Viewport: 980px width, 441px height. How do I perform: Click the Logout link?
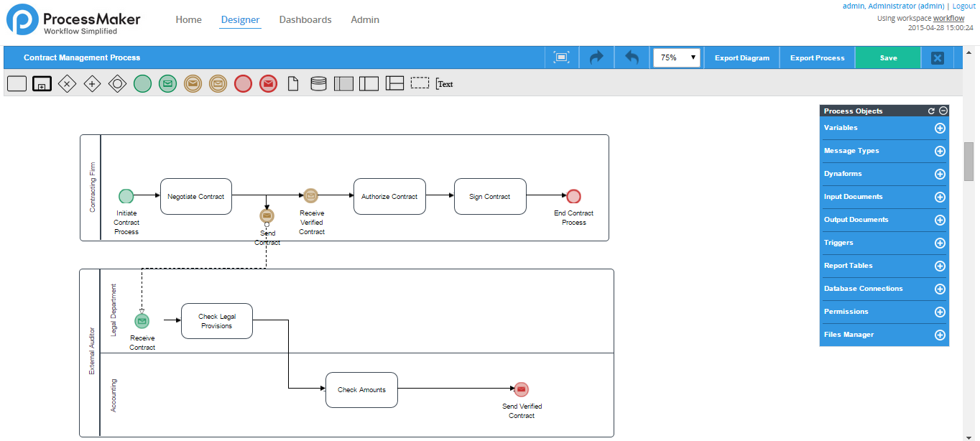pyautogui.click(x=963, y=6)
